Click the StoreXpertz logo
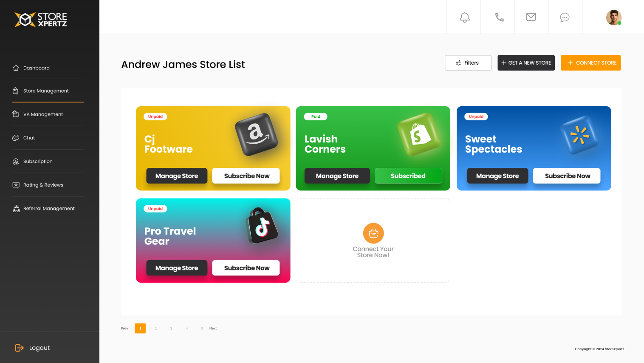Viewport: 644px width, 363px height. point(41,20)
